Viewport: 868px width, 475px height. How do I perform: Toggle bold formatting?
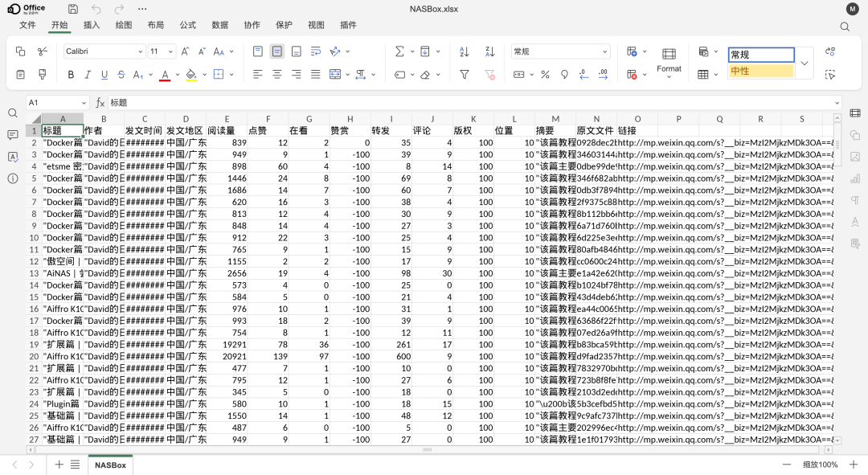coord(71,74)
